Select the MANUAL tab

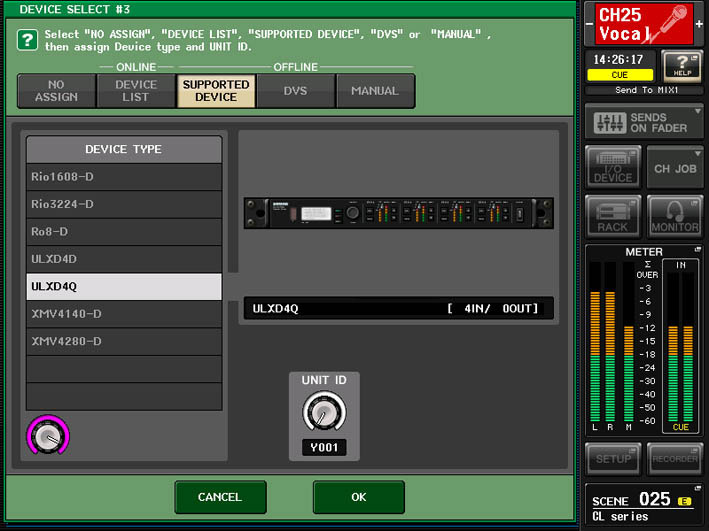[375, 91]
